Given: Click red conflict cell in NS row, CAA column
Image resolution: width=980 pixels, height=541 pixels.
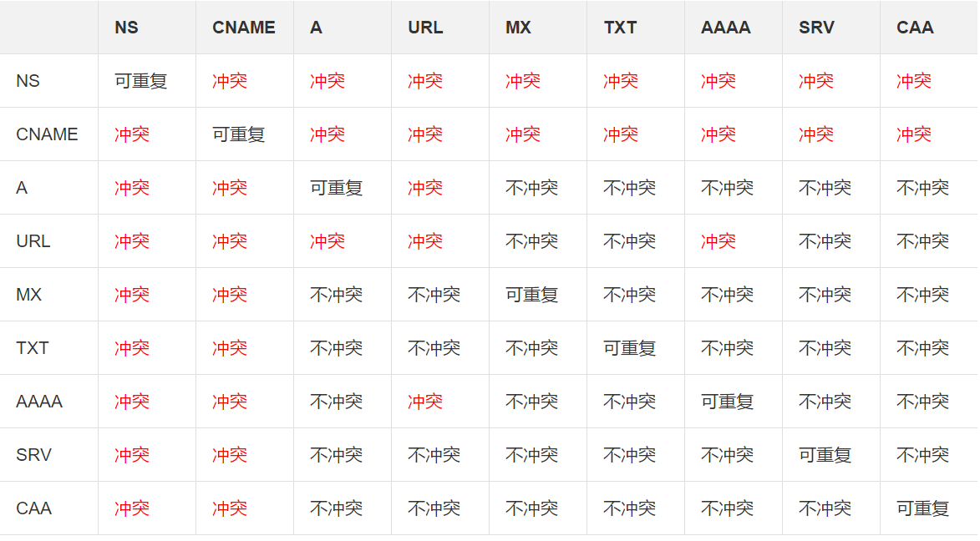Looking at the screenshot, I should (x=914, y=81).
